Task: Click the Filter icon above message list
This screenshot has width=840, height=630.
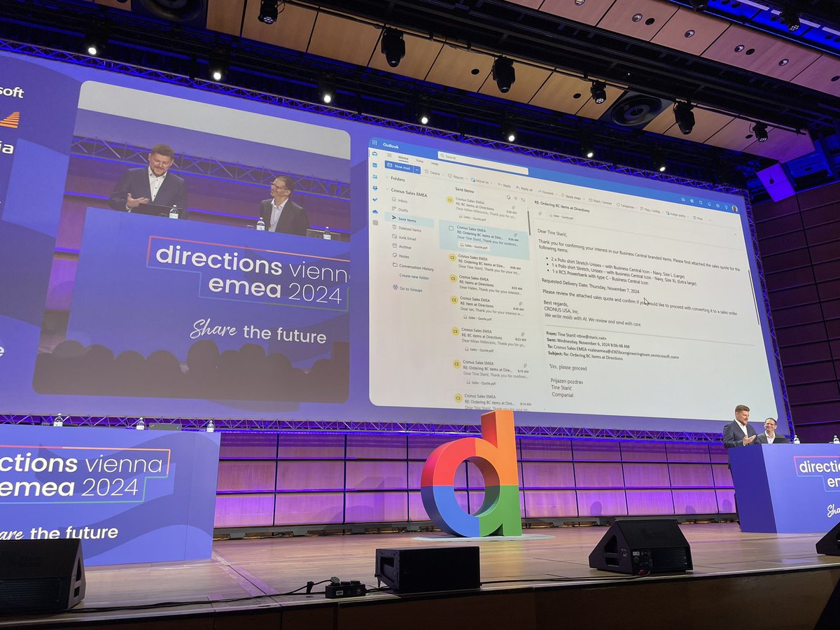Action: click(x=515, y=198)
